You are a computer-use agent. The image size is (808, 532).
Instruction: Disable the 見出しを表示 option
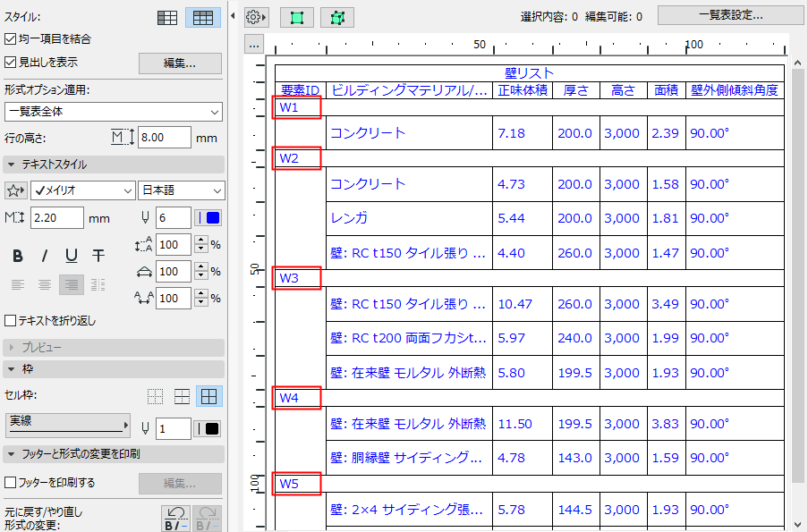[9, 61]
